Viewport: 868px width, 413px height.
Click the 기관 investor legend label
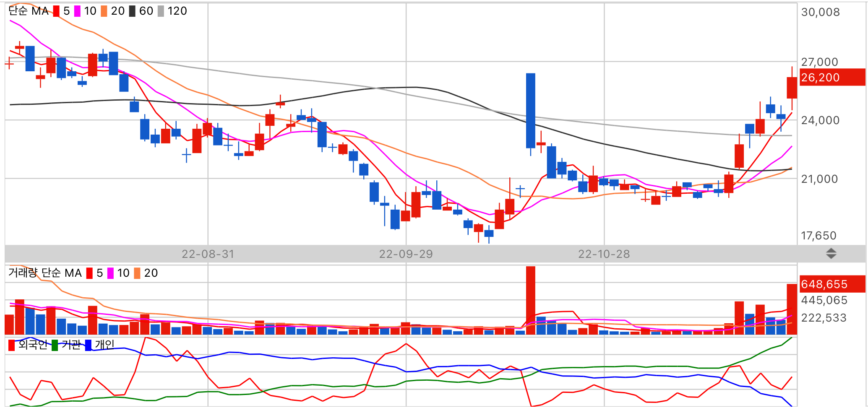71,345
